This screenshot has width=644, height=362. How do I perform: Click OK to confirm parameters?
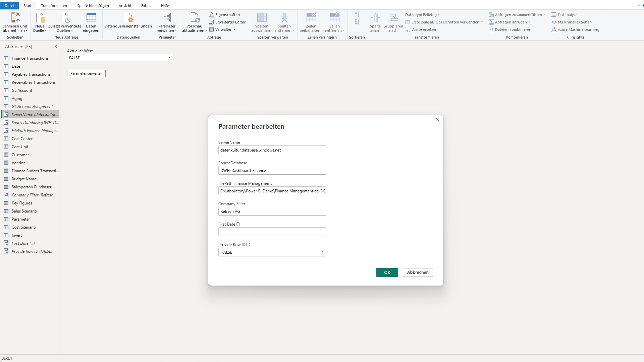tap(387, 272)
